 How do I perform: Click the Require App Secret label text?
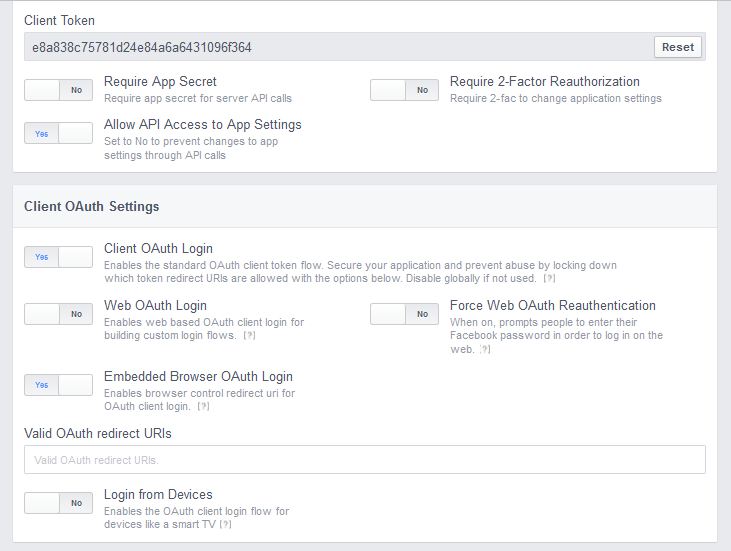pos(160,82)
